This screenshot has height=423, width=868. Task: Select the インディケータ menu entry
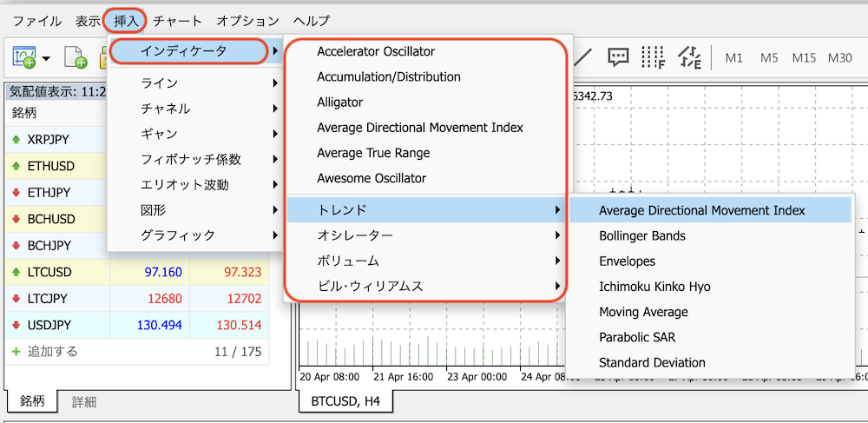tap(196, 51)
